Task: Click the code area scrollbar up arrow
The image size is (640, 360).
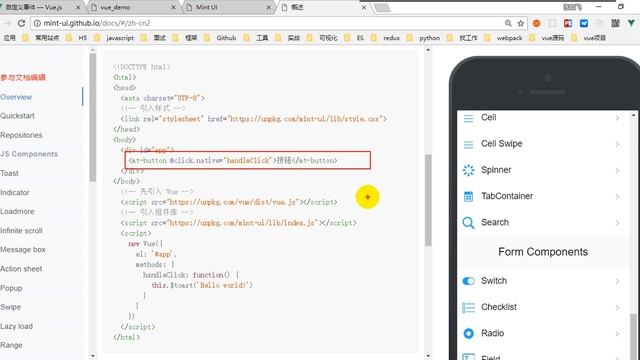Action: point(428,51)
